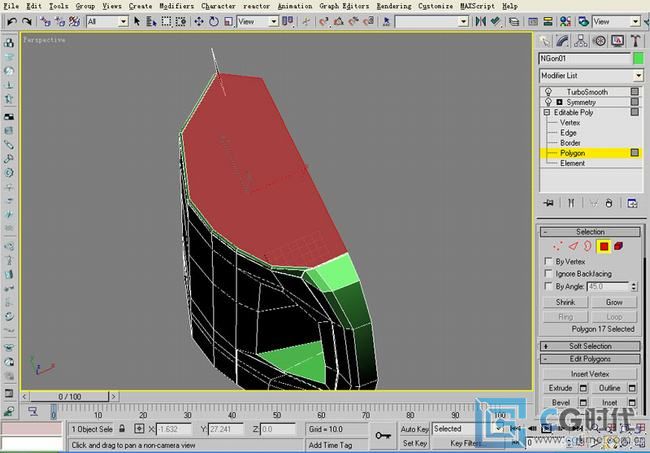Click the Redo arrow in the toolbar
Image resolution: width=650 pixels, height=453 pixels.
click(x=27, y=22)
